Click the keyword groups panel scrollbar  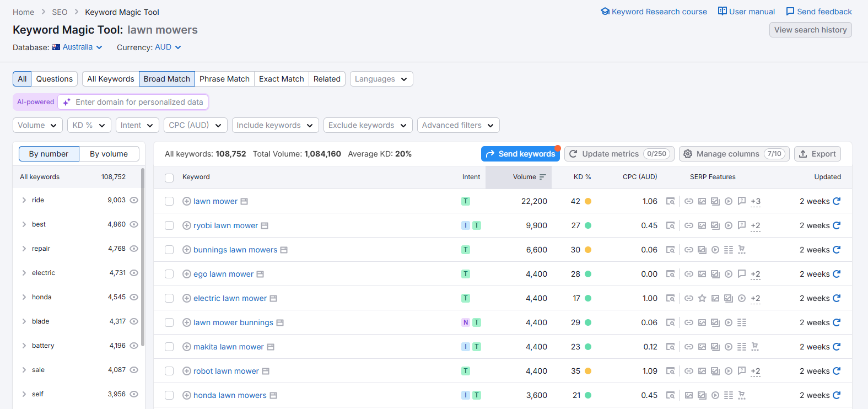coord(143,257)
